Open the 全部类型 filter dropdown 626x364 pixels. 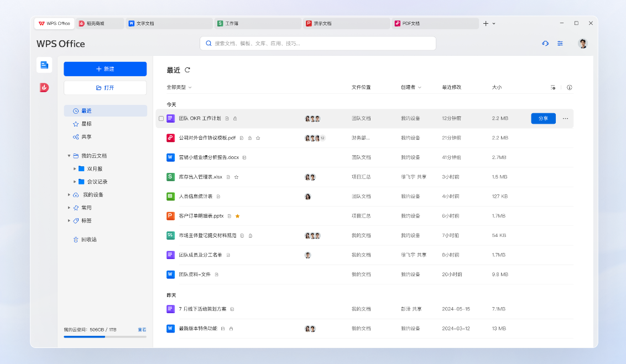click(x=179, y=87)
